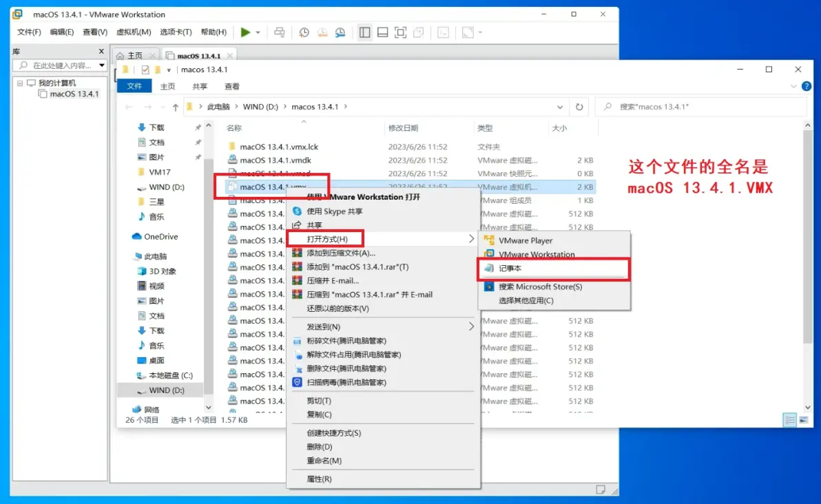Choose VMware Player from the open-with submenu
Viewport: 821px width, 504px height.
(x=554, y=241)
